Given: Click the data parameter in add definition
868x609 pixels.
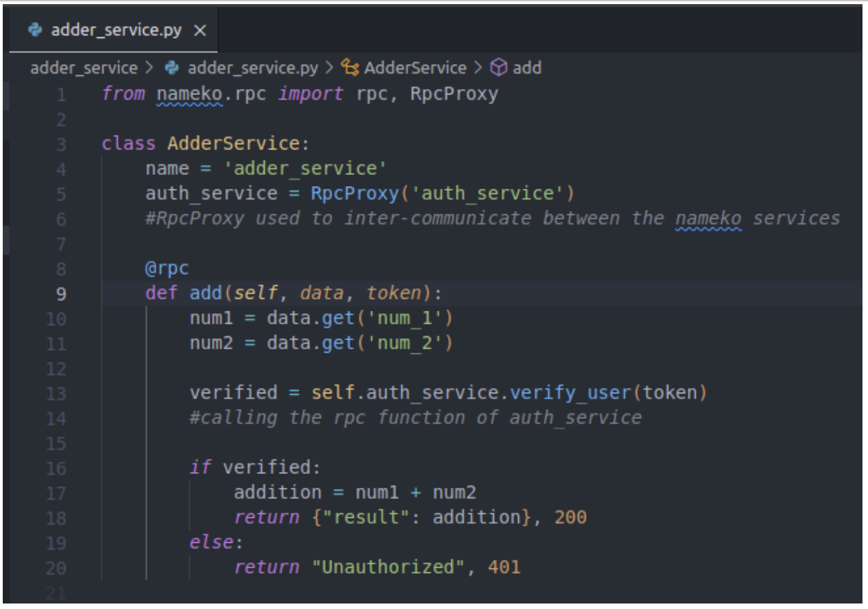Looking at the screenshot, I should click(321, 294).
